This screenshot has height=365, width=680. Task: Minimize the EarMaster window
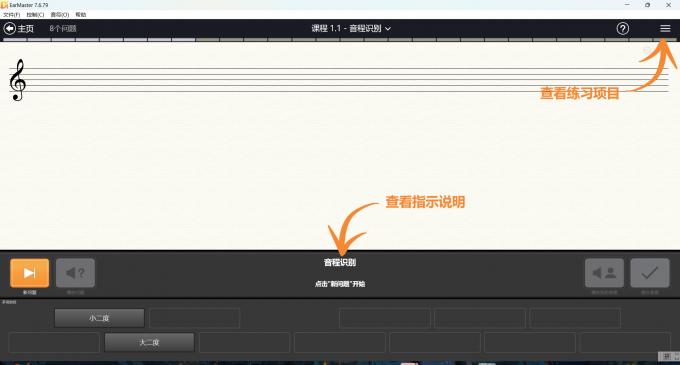click(627, 5)
